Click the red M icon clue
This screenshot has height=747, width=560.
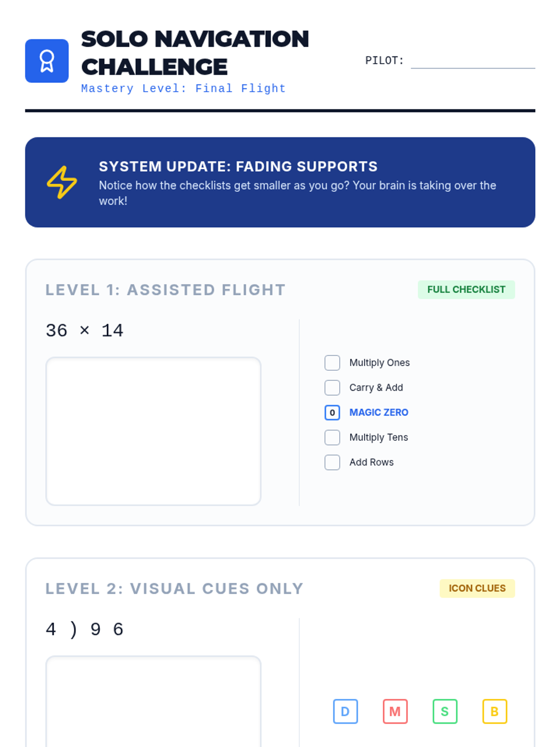click(395, 711)
